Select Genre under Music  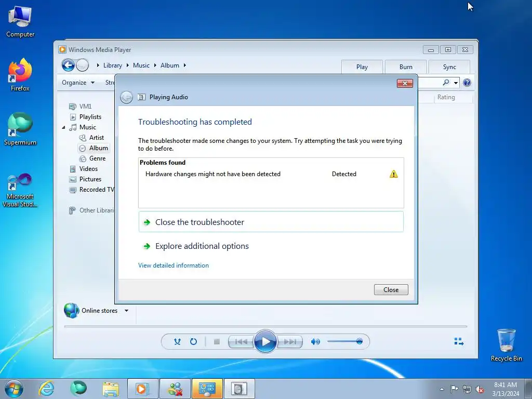click(92, 158)
